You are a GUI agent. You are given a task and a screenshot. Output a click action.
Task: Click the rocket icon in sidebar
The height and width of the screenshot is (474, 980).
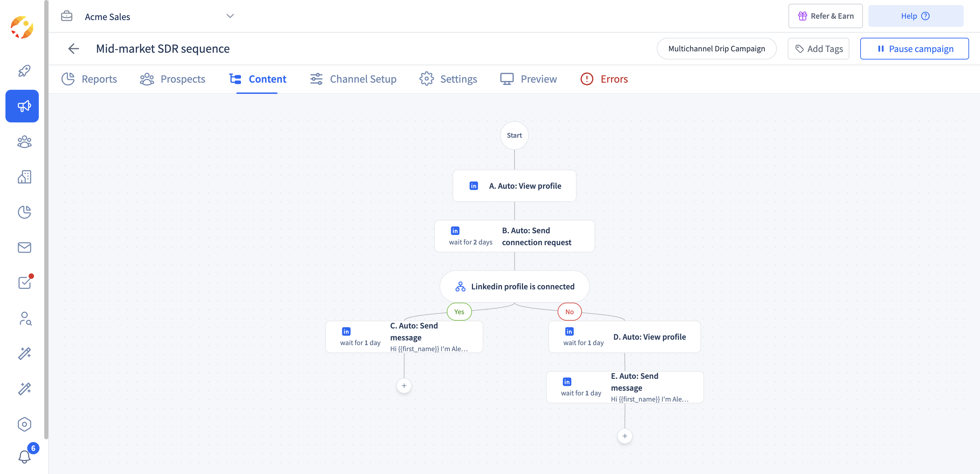tap(24, 71)
